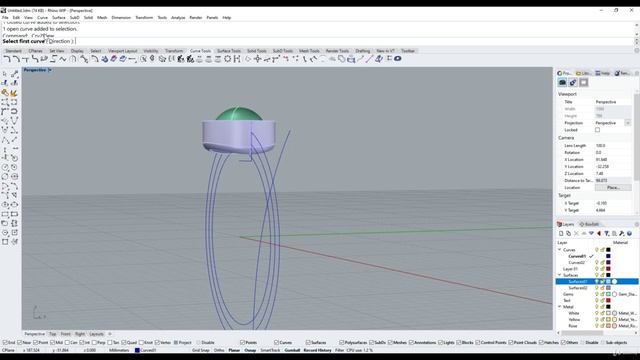Image resolution: width=640 pixels, height=360 pixels.
Task: Switch to Surface Tools toolbar tab
Action: point(229,51)
